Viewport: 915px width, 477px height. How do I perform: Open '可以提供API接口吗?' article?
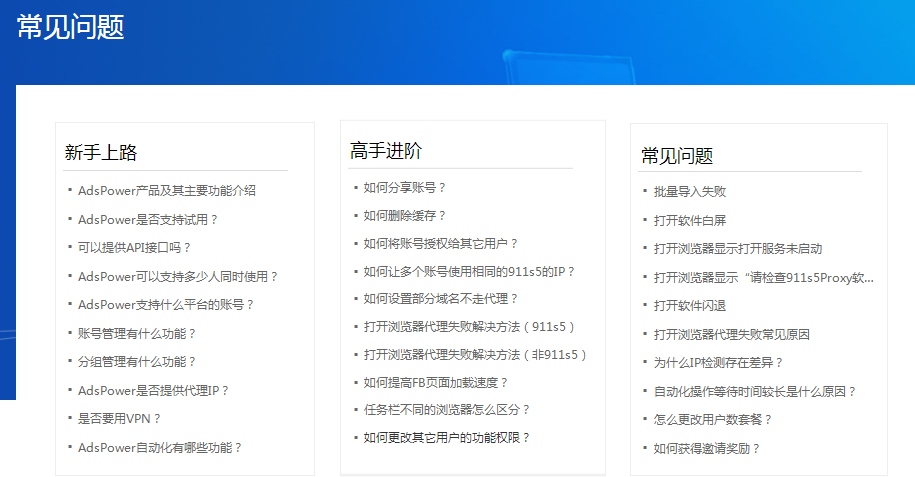click(134, 248)
